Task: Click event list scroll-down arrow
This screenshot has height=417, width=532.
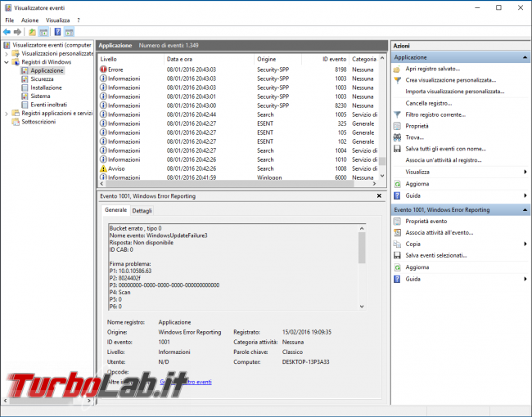Action: click(382, 176)
